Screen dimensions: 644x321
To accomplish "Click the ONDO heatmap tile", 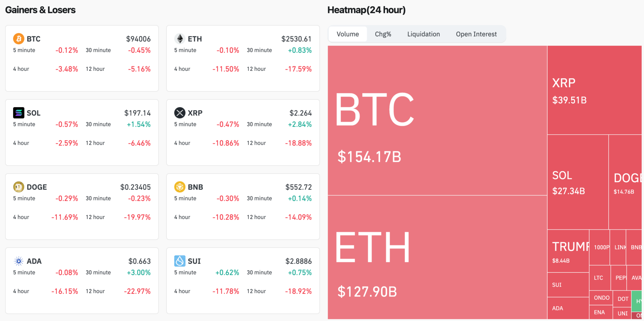I will [x=601, y=298].
